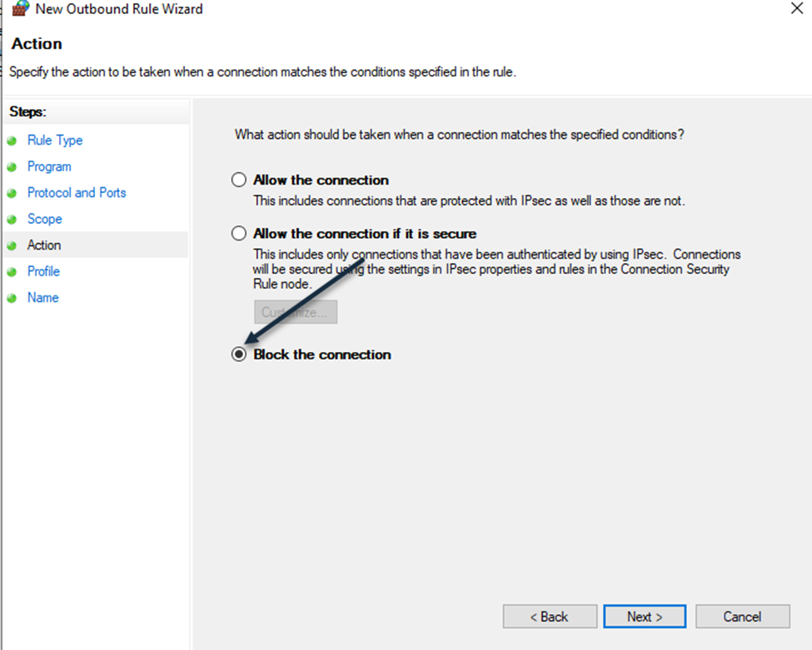
Task: Click green bullet beside Action step
Action: 12,246
